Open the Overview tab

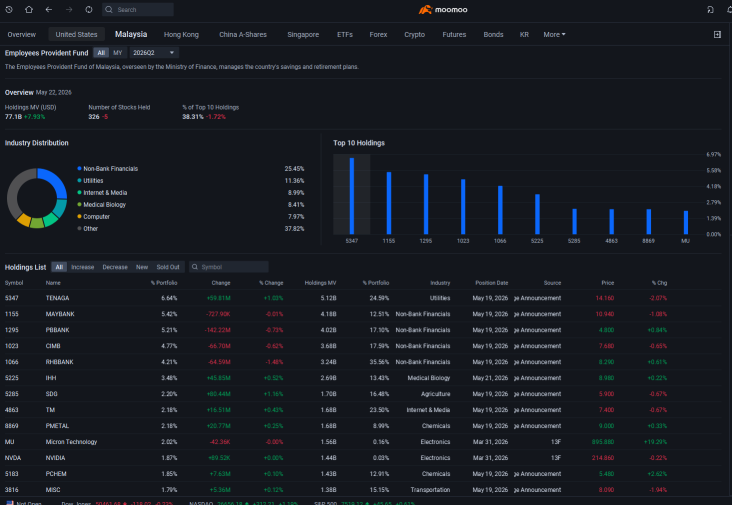point(21,35)
